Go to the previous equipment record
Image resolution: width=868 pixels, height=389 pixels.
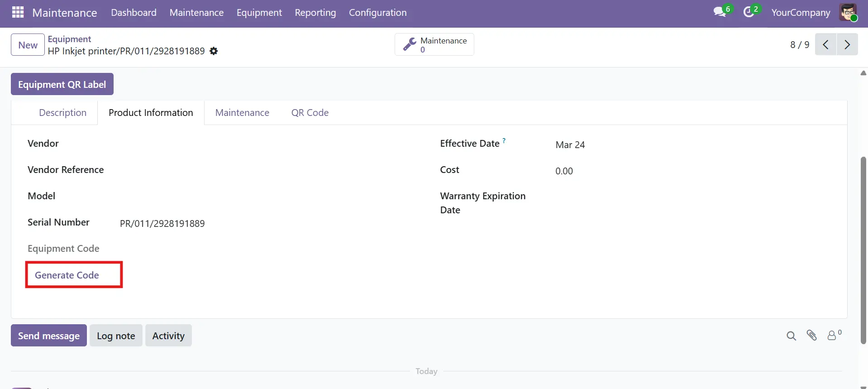[825, 44]
